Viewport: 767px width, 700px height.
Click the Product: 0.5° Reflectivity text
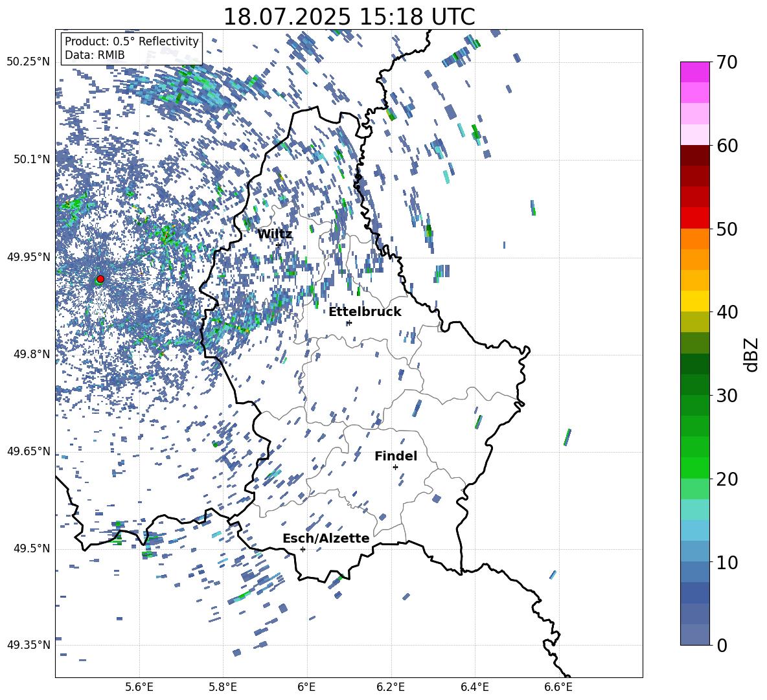[132, 41]
